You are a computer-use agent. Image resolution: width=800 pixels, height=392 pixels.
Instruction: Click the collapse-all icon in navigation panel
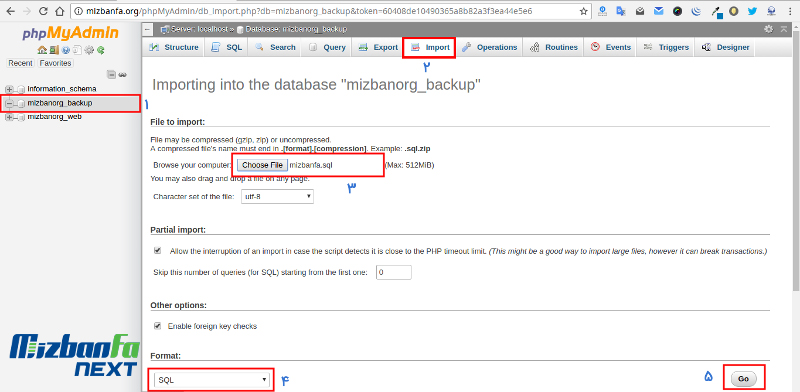pos(111,75)
